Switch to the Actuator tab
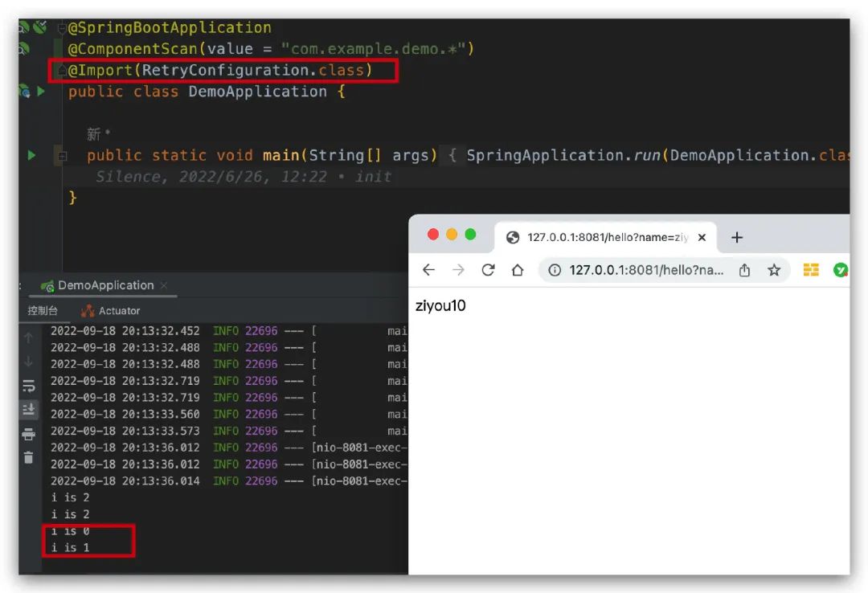868x593 pixels. 110,311
